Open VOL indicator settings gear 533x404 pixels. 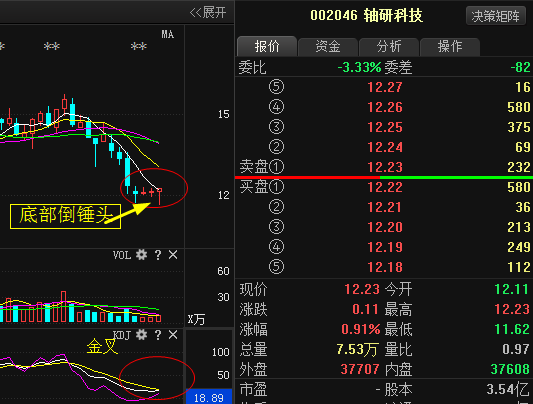pos(141,254)
